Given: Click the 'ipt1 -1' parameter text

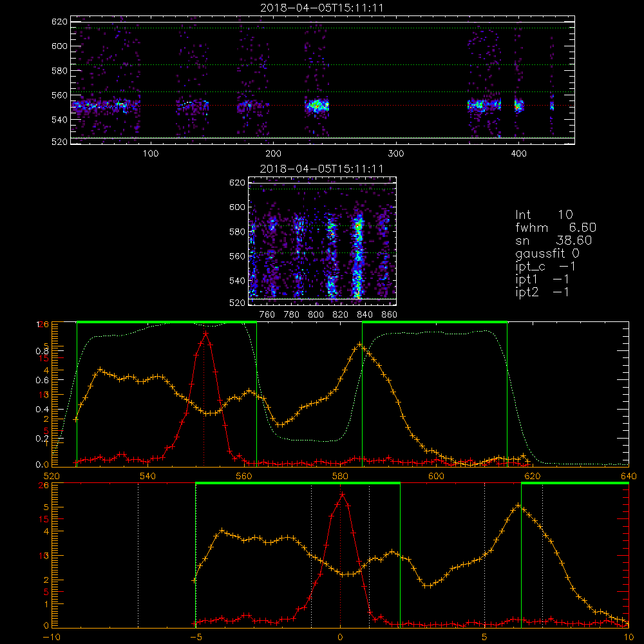Looking at the screenshot, I should [542, 279].
